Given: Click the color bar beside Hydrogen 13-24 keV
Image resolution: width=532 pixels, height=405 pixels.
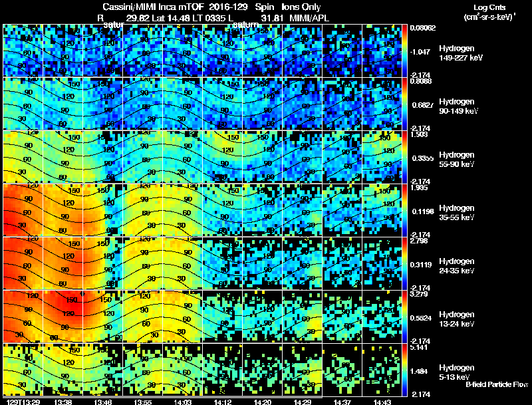Looking at the screenshot, I should (x=404, y=317).
